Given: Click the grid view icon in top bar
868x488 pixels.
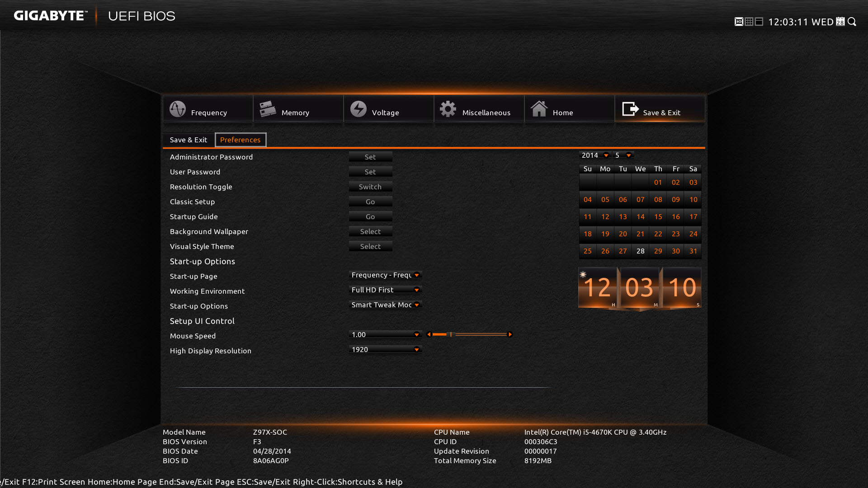Looking at the screenshot, I should (749, 22).
